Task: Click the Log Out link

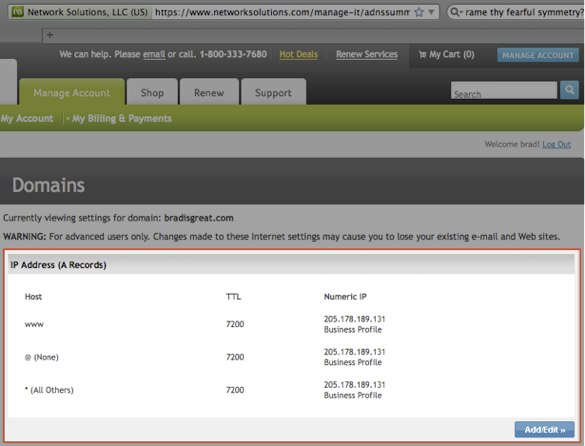Action: [x=556, y=144]
